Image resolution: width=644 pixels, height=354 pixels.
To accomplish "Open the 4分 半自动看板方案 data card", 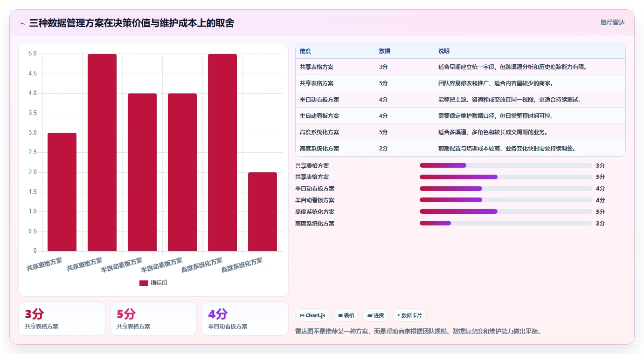I will tap(245, 319).
